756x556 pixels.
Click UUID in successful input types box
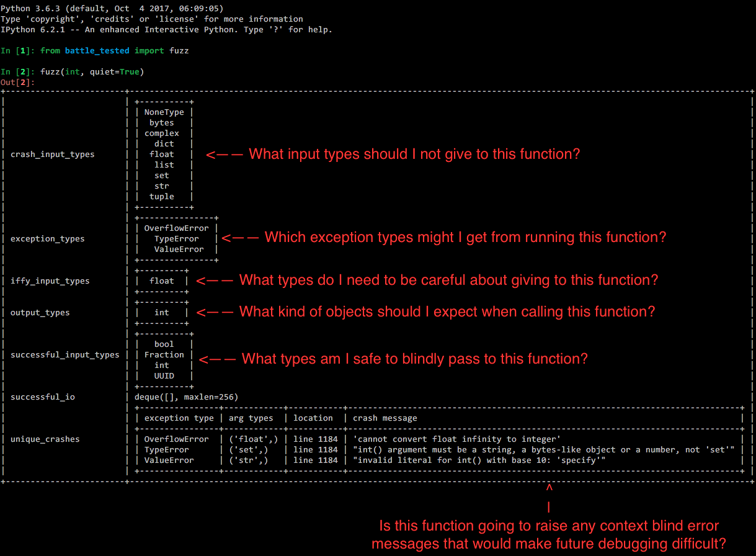tap(164, 376)
